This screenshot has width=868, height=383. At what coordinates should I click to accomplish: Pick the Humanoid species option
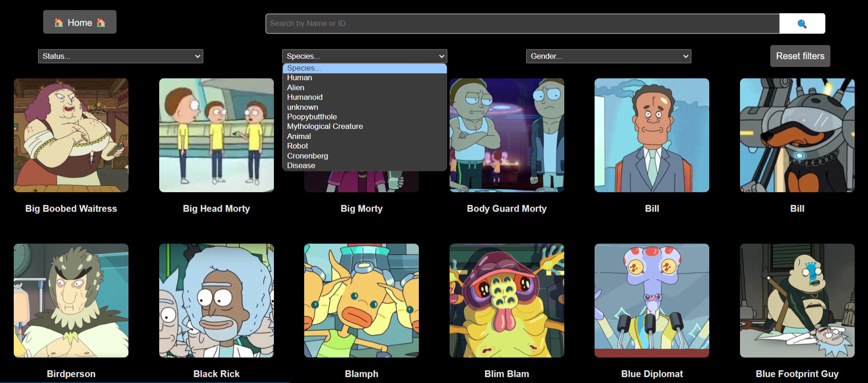coord(365,97)
